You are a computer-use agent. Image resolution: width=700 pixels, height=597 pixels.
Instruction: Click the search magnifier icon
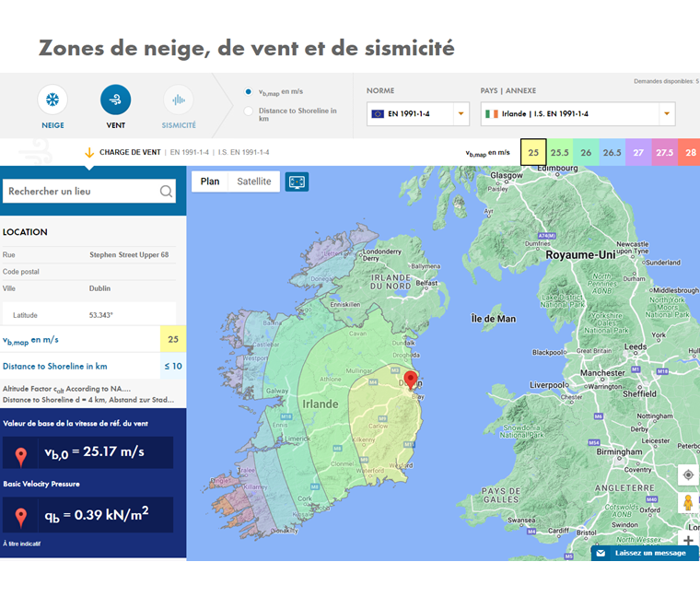[x=166, y=191]
